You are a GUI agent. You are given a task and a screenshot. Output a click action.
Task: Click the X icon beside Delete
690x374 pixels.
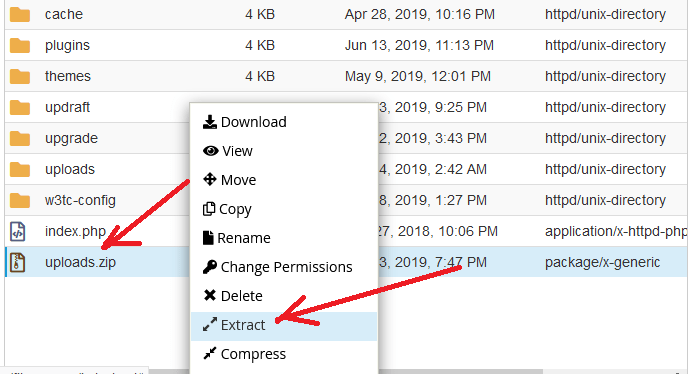coord(210,295)
